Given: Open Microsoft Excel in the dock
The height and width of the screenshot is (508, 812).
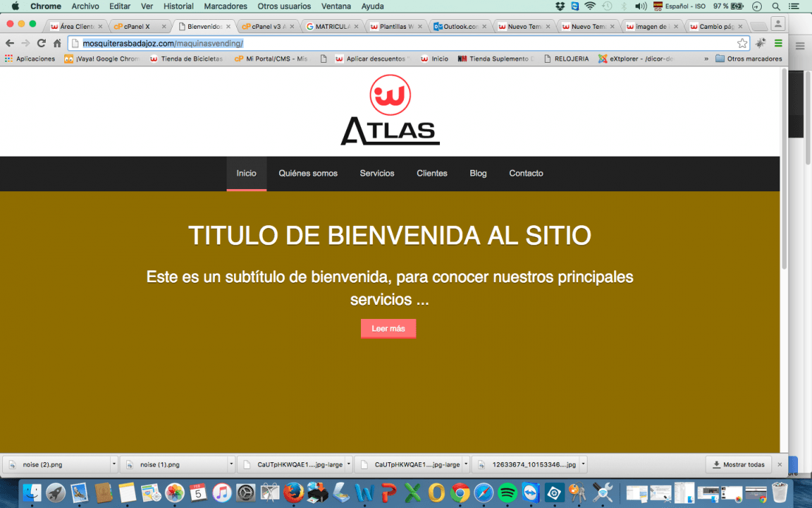Looking at the screenshot, I should point(412,492).
